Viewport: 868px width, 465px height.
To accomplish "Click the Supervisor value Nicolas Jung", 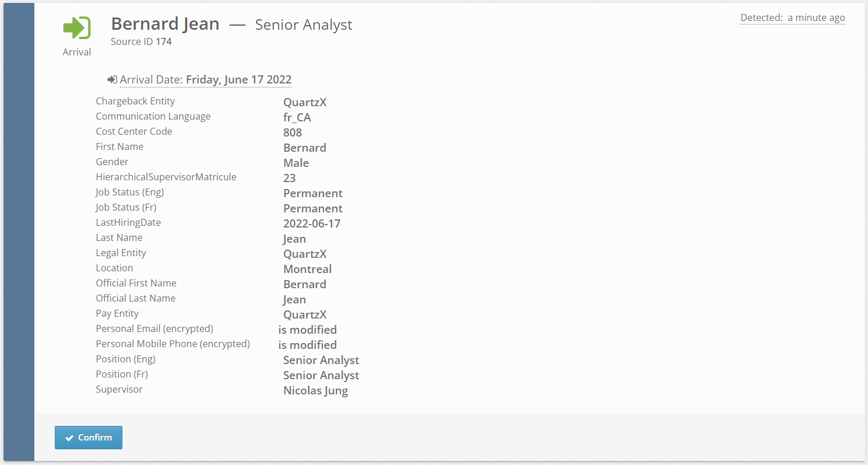I will tap(315, 390).
